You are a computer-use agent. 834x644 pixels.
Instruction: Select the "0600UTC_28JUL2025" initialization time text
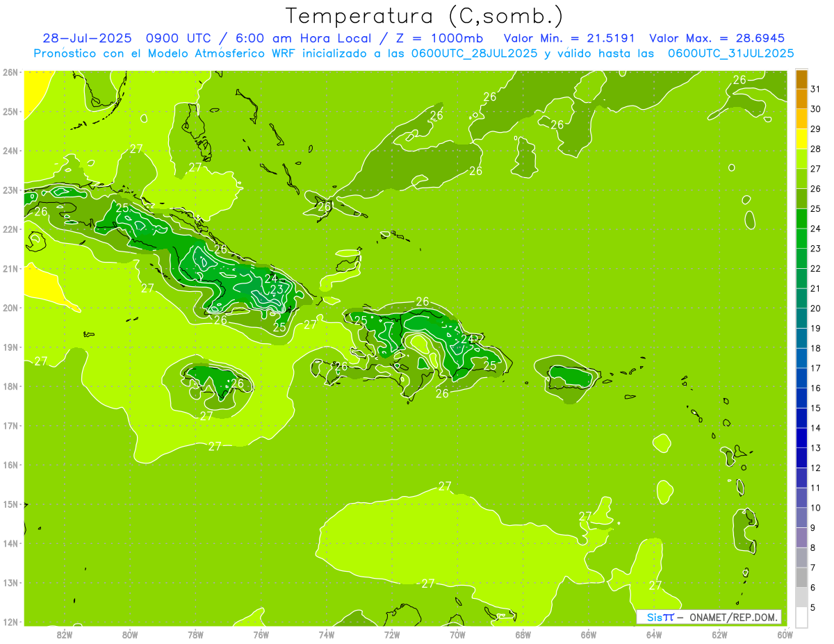474,53
